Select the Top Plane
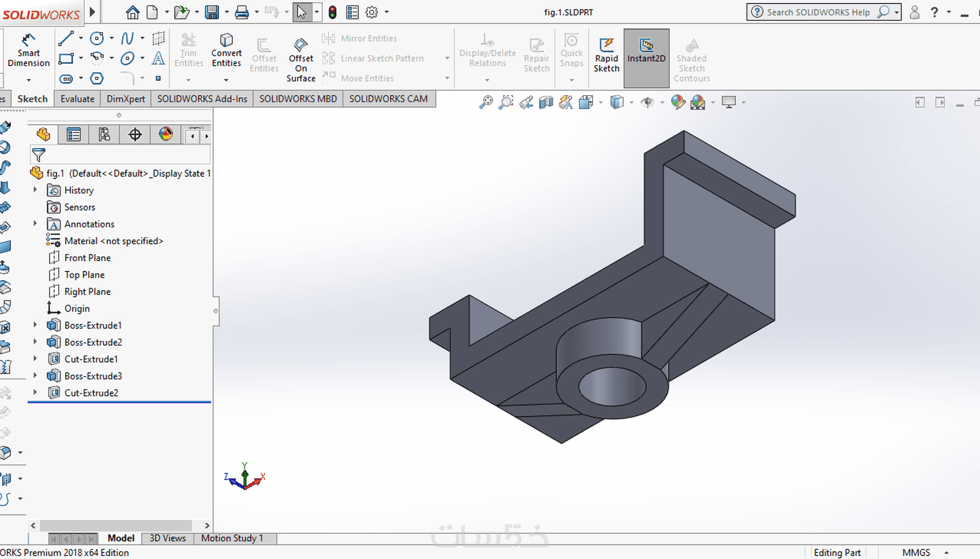The height and width of the screenshot is (559, 980). click(x=85, y=274)
